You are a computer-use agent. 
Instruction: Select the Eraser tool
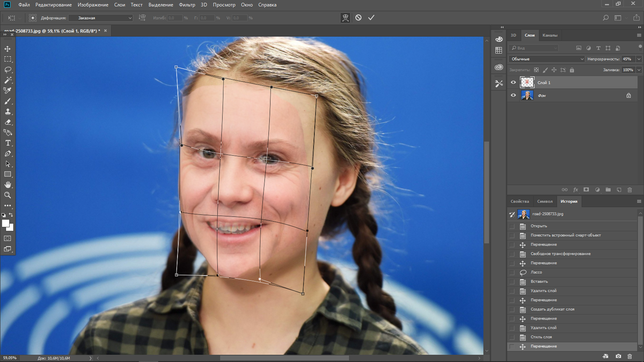8,122
